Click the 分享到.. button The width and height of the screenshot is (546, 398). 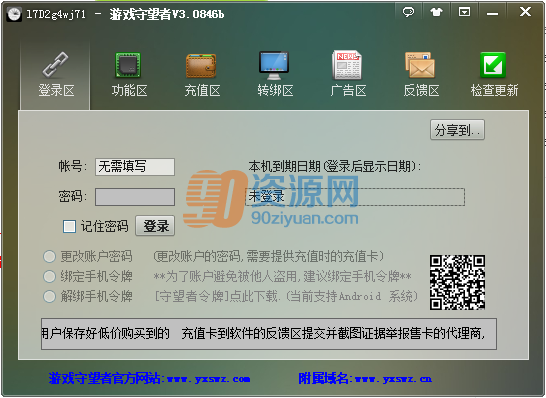[457, 130]
